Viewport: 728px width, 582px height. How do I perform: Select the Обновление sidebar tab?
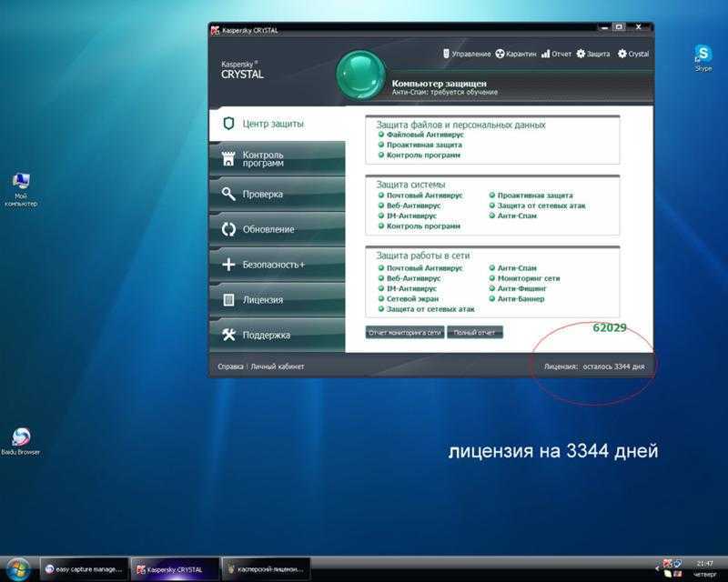[278, 229]
